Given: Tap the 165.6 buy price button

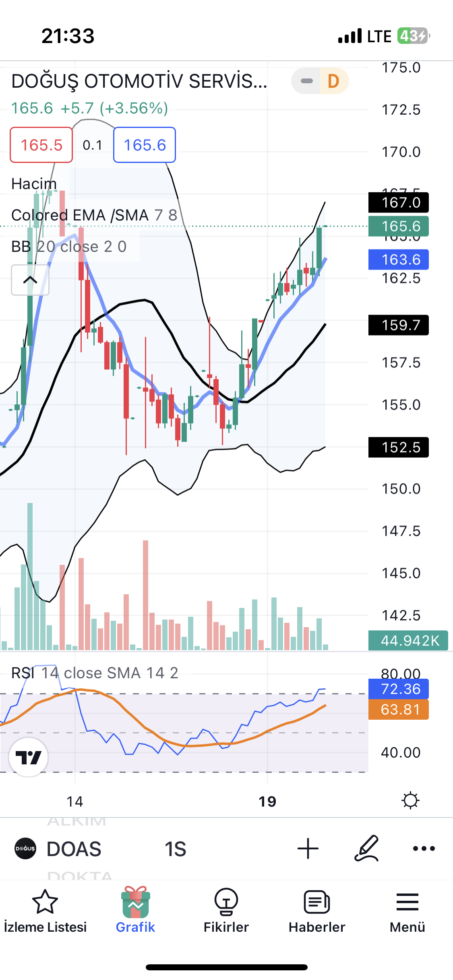Looking at the screenshot, I should click(145, 145).
